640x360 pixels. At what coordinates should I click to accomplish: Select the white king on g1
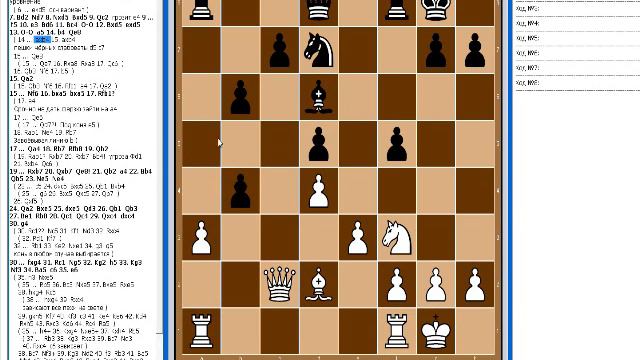coord(436,331)
